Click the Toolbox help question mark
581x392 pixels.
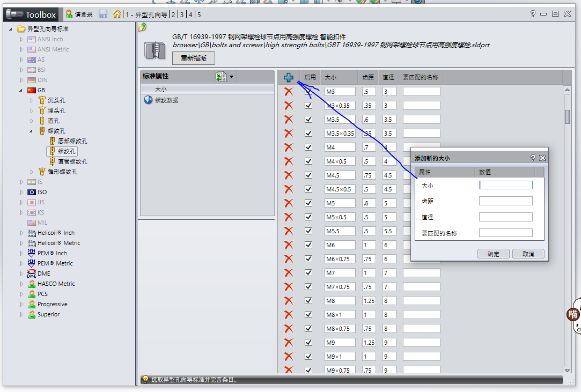point(533,14)
